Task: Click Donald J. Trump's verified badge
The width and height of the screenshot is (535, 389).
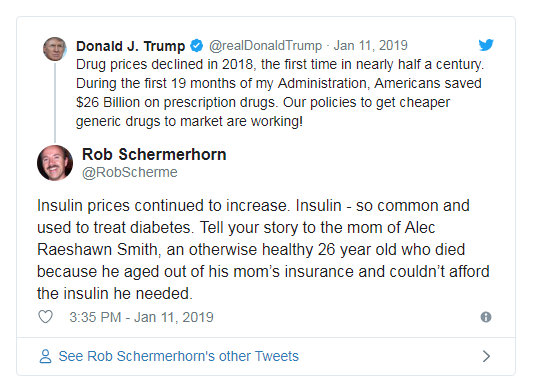Action: pyautogui.click(x=197, y=45)
